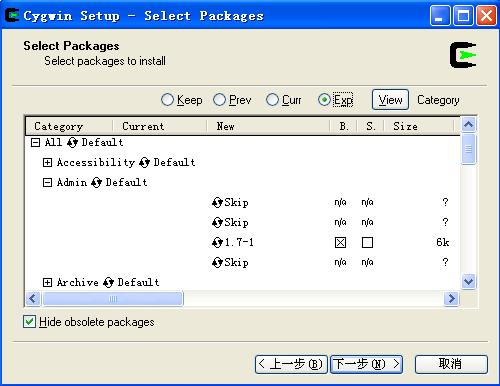The height and width of the screenshot is (386, 500).
Task: Click the S. column header
Action: tap(370, 126)
